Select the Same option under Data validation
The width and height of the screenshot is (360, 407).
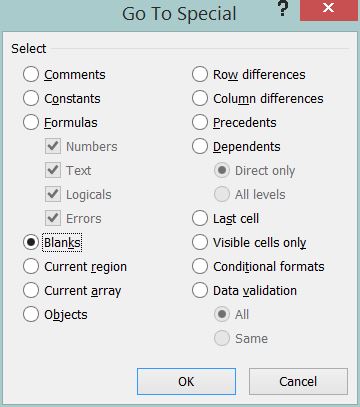coord(222,338)
